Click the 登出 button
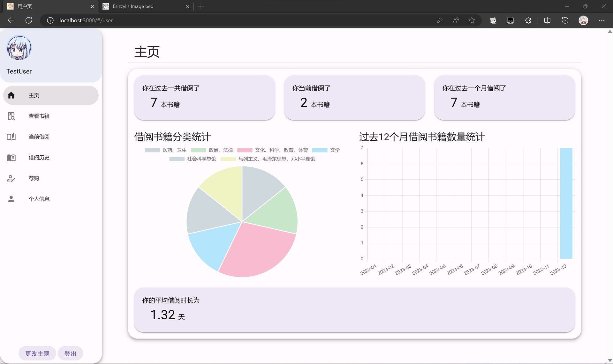 pos(70,353)
